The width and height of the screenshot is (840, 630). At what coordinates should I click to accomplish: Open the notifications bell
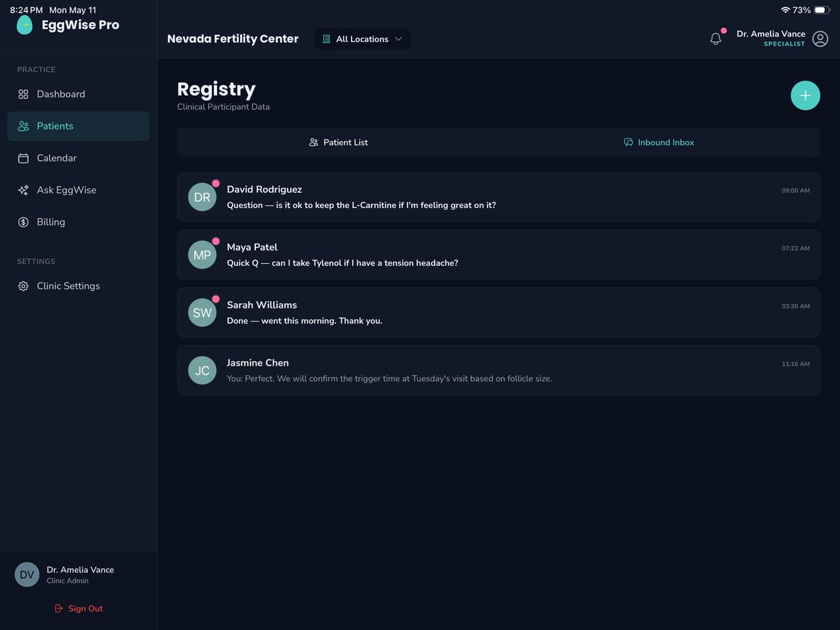[x=716, y=39]
